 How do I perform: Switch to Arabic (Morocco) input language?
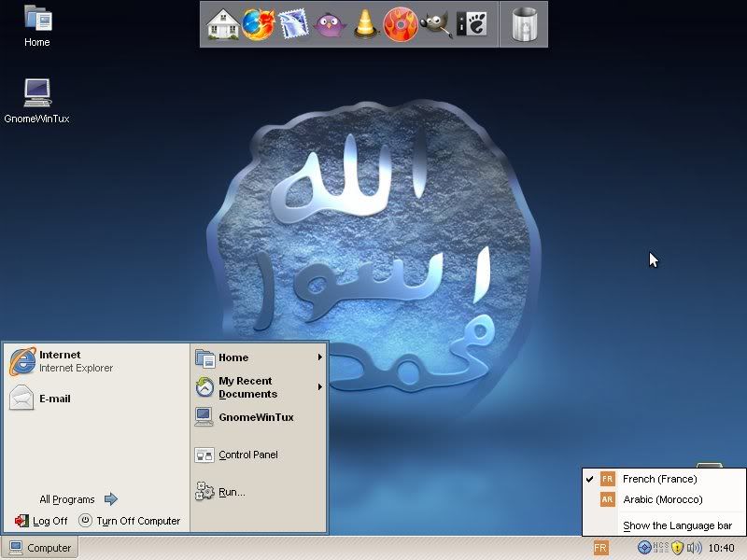(x=664, y=499)
